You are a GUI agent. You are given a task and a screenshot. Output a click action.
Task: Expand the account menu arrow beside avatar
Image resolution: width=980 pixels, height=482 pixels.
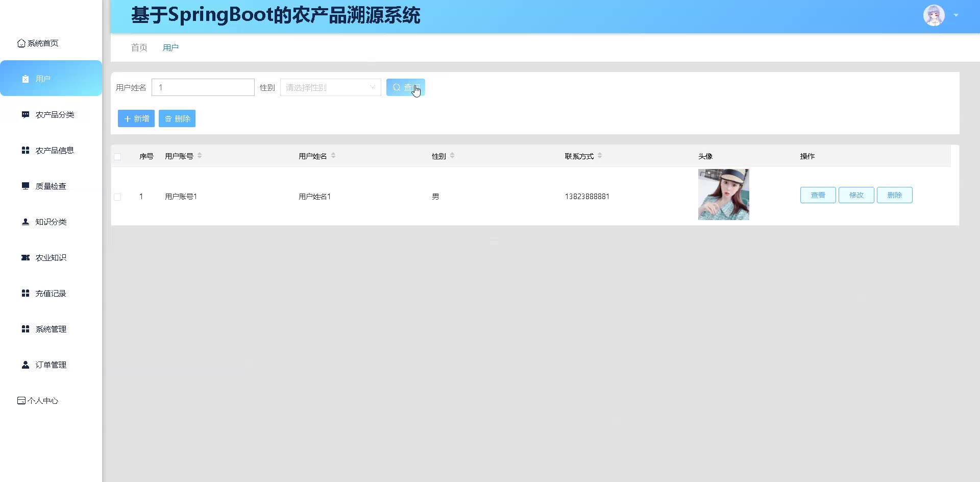tap(956, 15)
